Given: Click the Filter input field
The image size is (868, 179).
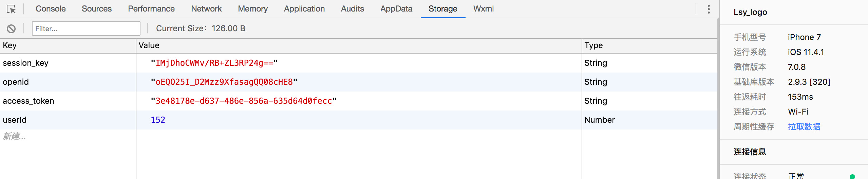Looking at the screenshot, I should [x=86, y=28].
